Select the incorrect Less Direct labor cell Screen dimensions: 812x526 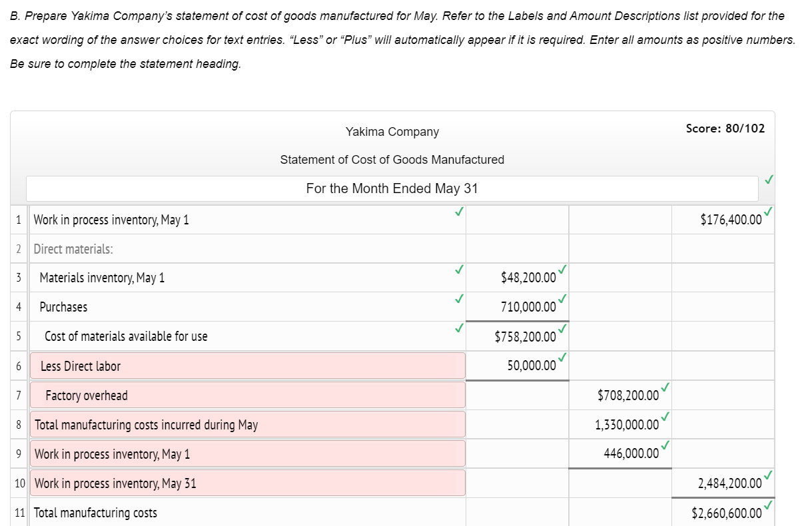click(x=246, y=366)
